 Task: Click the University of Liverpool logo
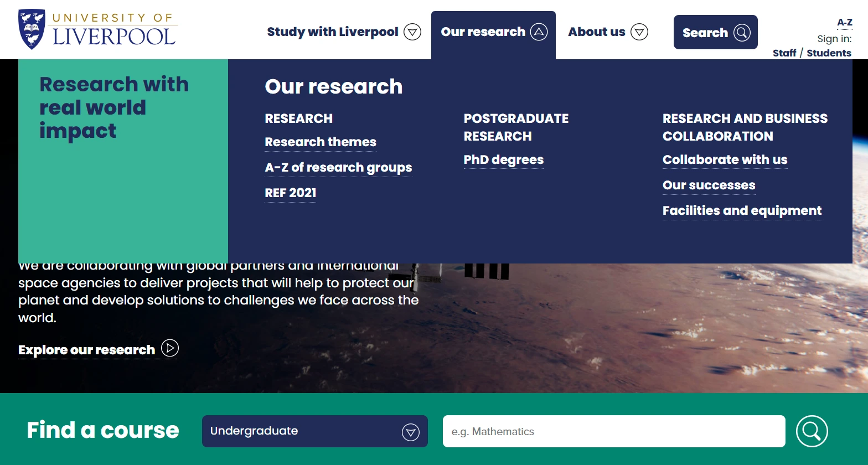(98, 29)
